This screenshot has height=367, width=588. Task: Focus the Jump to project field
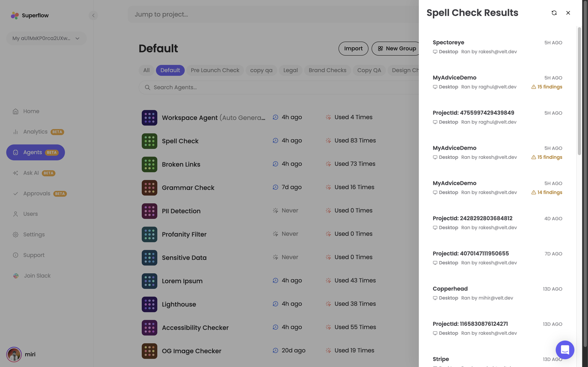tap(273, 14)
